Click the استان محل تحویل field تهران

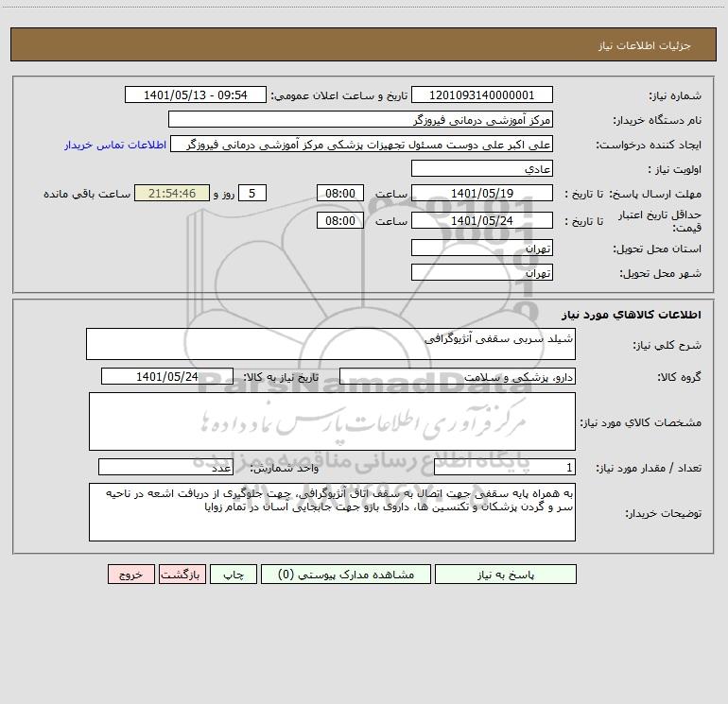point(482,248)
